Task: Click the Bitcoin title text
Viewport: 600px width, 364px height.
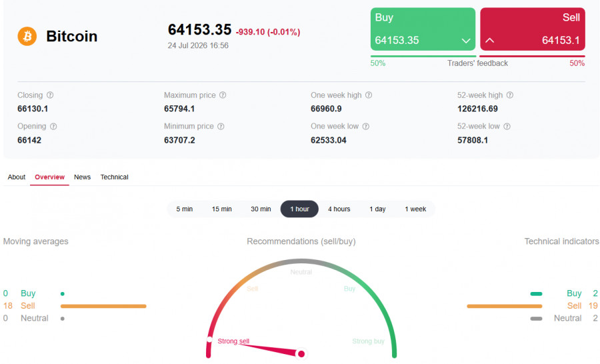Action: pyautogui.click(x=72, y=37)
